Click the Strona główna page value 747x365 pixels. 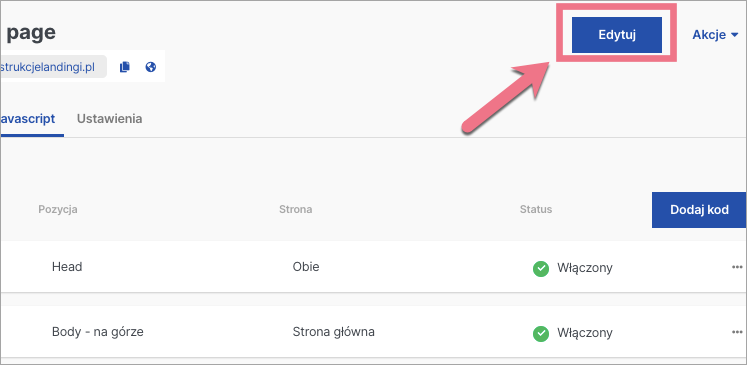333,332
